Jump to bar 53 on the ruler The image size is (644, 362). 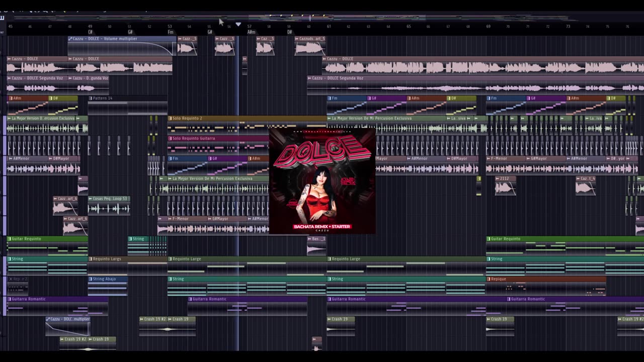coord(170,26)
